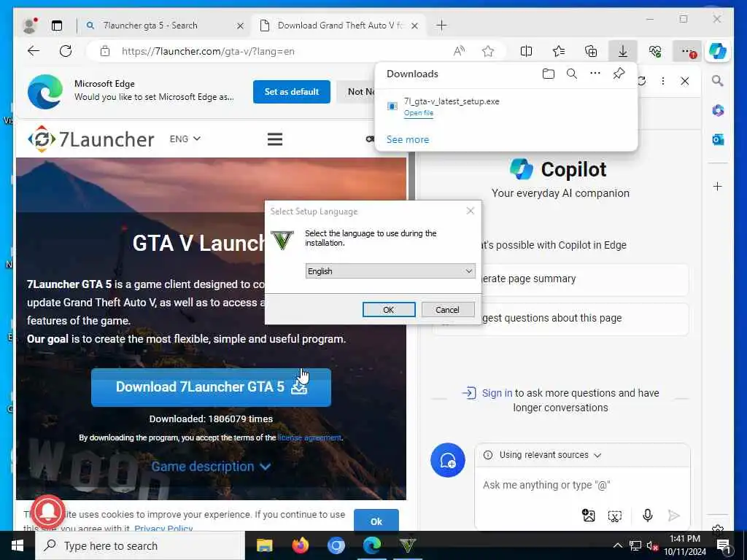747x560 pixels.
Task: Add a sidebar app with plus icon
Action: (x=718, y=186)
